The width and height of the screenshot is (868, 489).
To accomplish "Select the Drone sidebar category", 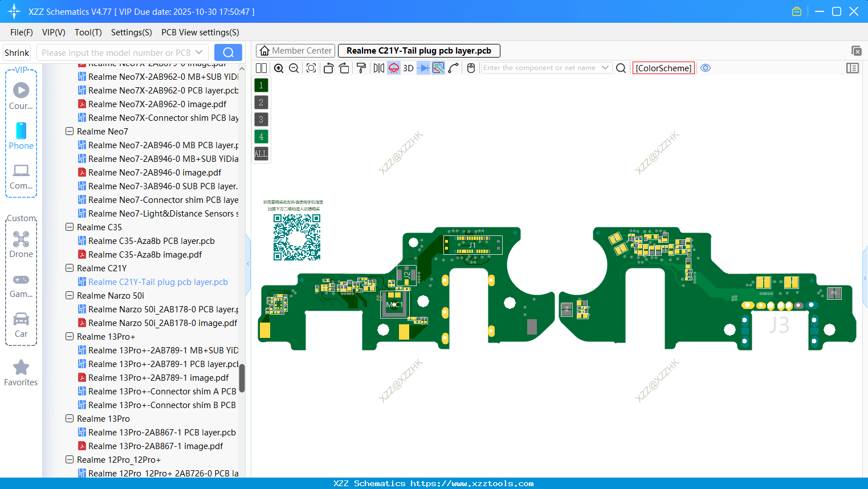I will click(21, 244).
